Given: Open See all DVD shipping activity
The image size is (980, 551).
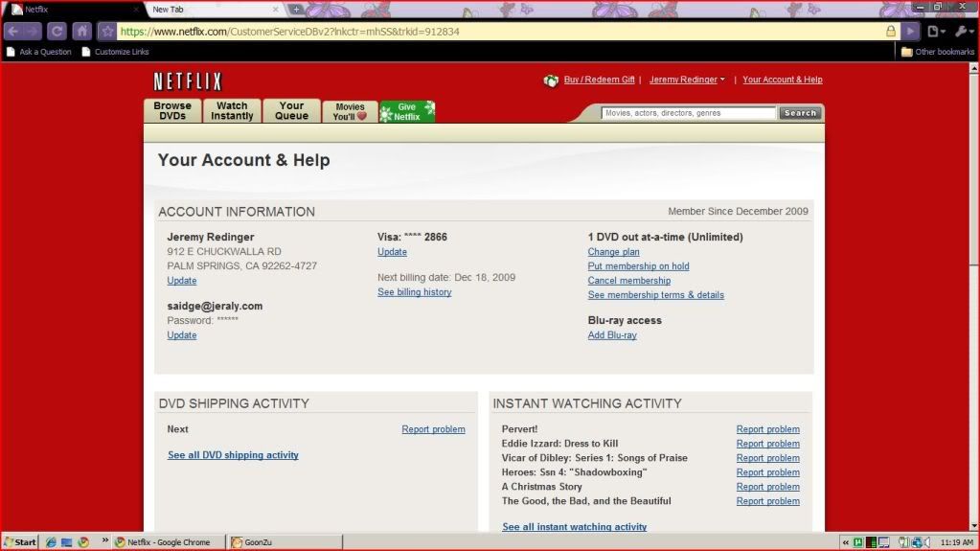Looking at the screenshot, I should [x=233, y=454].
